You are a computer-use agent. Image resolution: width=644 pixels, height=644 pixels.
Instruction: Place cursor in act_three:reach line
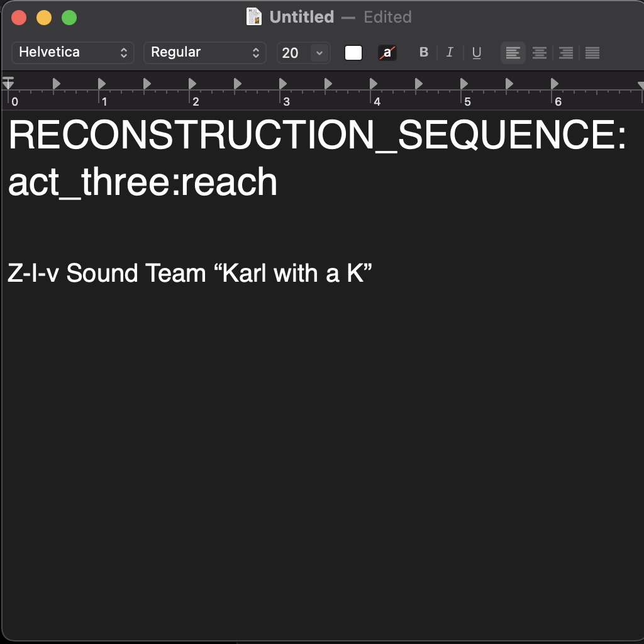(143, 182)
